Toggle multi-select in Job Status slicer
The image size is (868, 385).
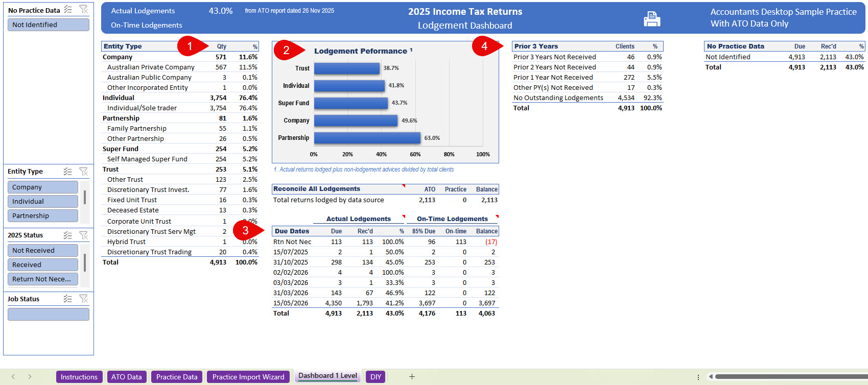(x=68, y=299)
